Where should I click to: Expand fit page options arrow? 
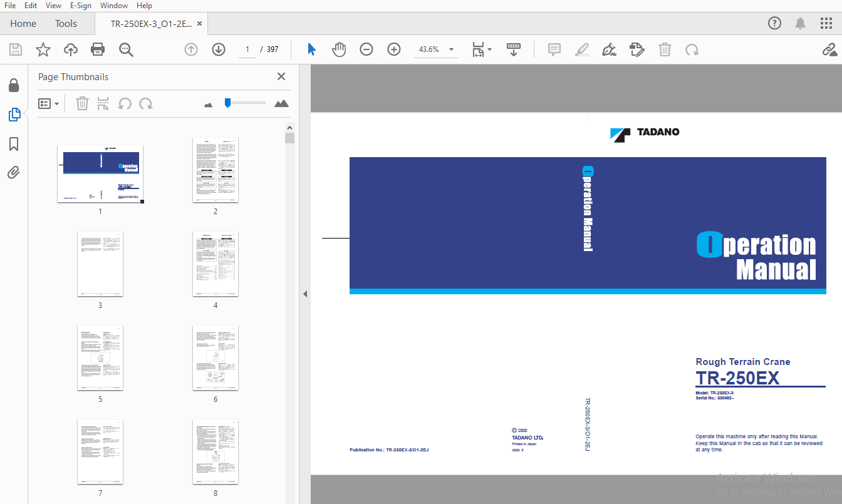tap(490, 49)
